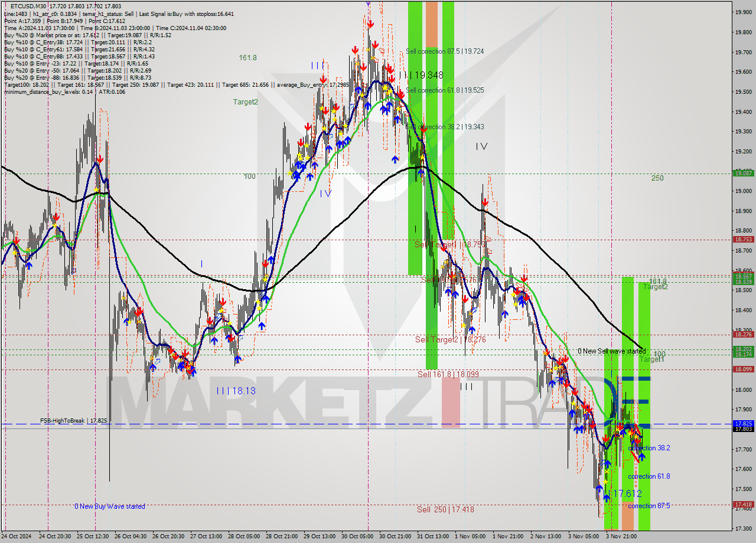Select the blue 'correction 61.8' label
Screen dimensions: 756x543
pos(649,476)
